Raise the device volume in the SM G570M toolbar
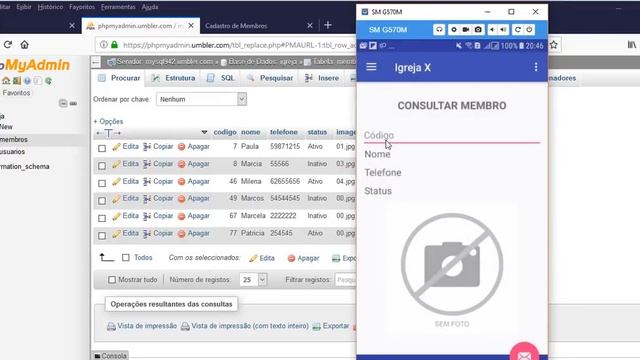640x360 pixels. [504, 30]
